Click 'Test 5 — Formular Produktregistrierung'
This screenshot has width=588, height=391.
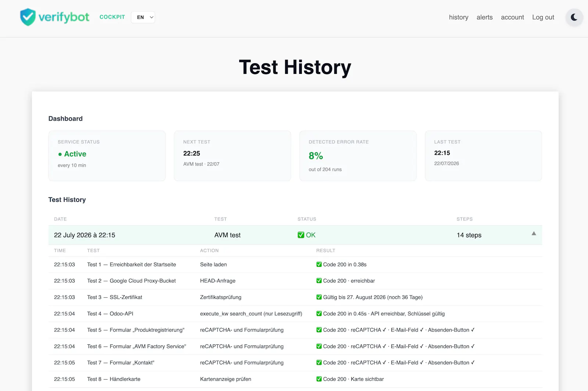[136, 330]
